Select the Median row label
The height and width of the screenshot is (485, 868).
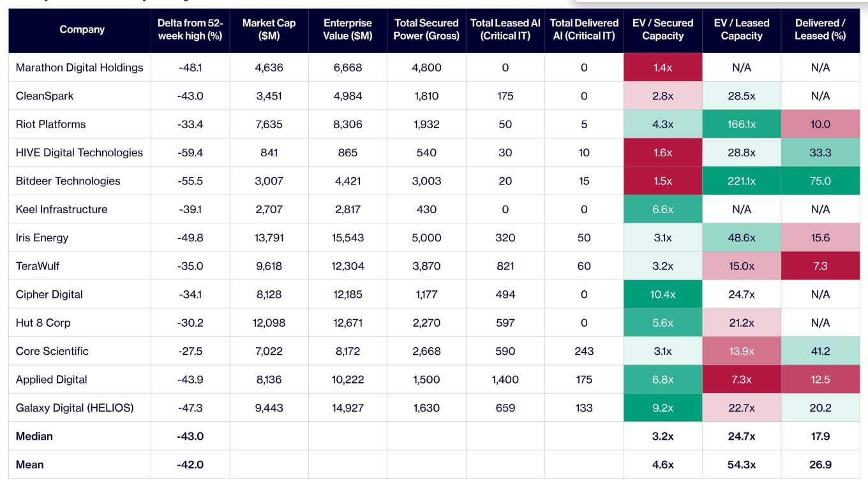coord(34,436)
